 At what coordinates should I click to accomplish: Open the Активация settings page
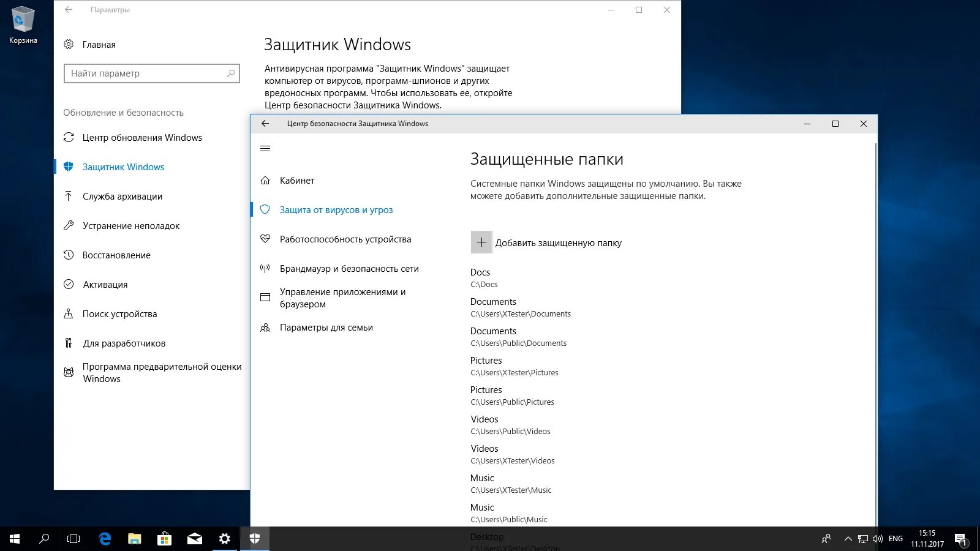pos(105,284)
